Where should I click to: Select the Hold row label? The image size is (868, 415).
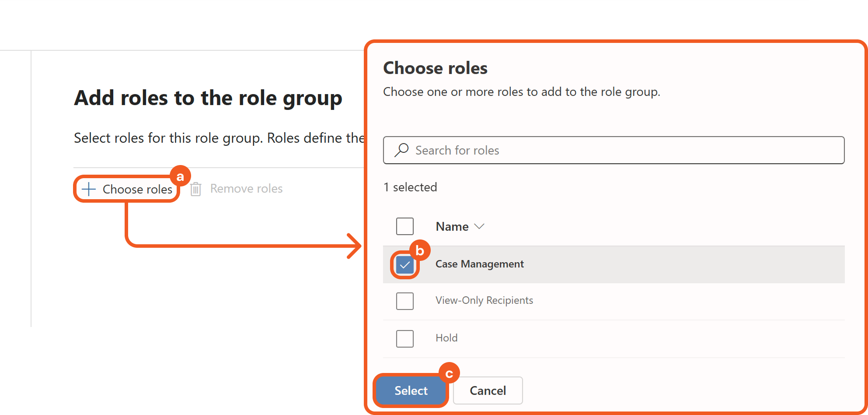pyautogui.click(x=446, y=338)
